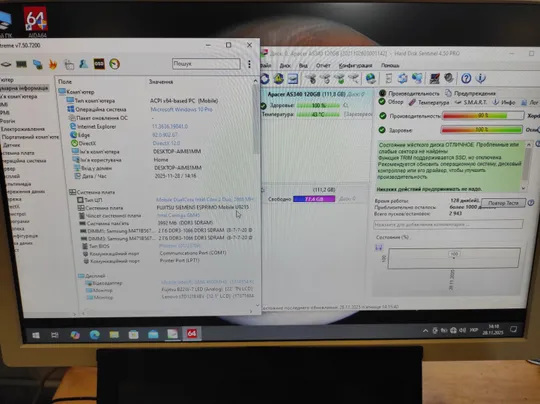Click the network computers icon in Hard Disk Sentinel

(x=417, y=79)
